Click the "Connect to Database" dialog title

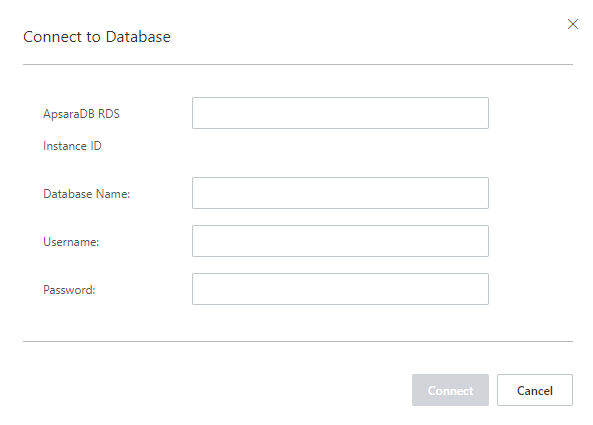click(97, 37)
